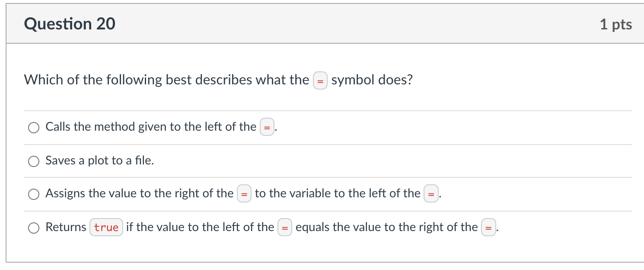
Task: Click the 'Question 20' heading
Action: coord(70,24)
